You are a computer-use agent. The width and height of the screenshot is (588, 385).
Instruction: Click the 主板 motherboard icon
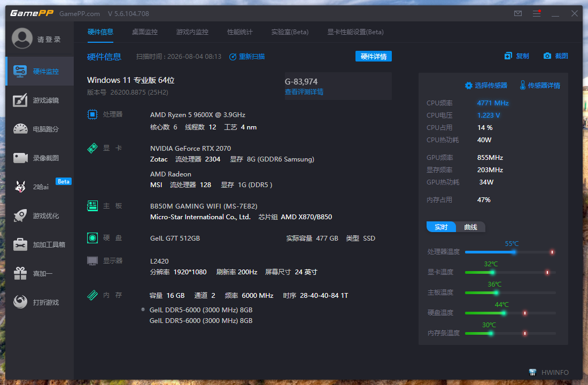pos(92,206)
